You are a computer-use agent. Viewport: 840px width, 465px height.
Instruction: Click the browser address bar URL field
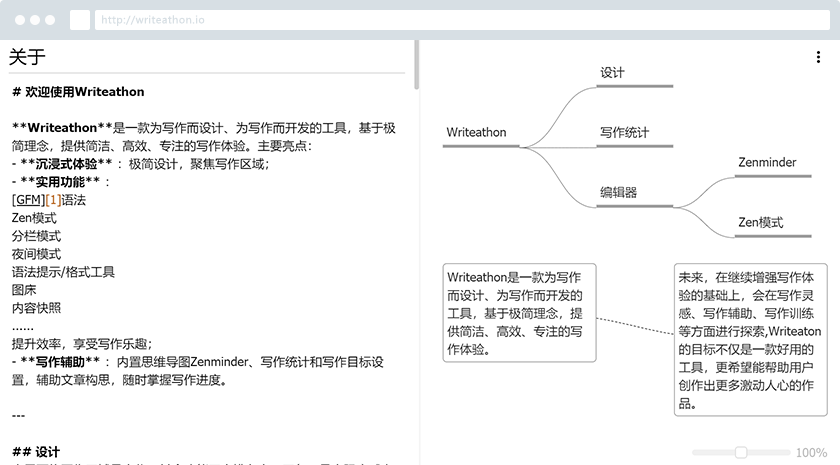point(462,20)
